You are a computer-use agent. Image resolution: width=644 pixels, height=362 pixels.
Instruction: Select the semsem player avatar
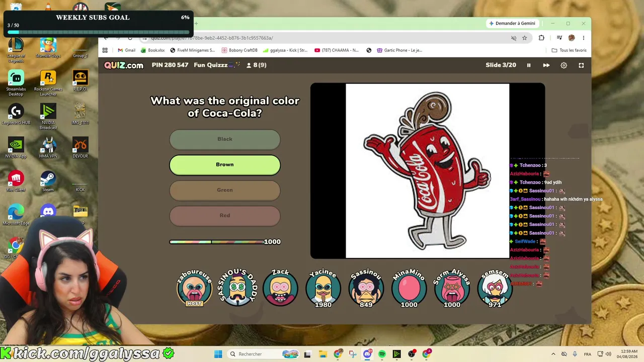(x=495, y=288)
